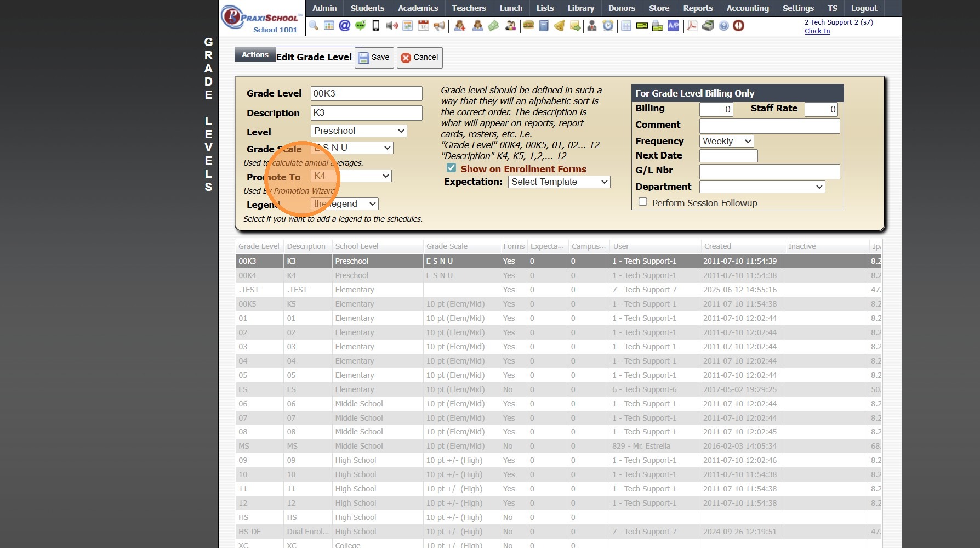Click the yellow-green check icon
Image resolution: width=980 pixels, height=548 pixels.
(642, 25)
